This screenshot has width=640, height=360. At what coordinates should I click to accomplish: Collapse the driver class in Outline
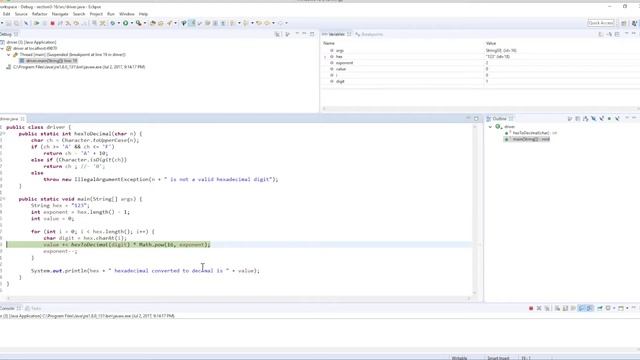490,127
